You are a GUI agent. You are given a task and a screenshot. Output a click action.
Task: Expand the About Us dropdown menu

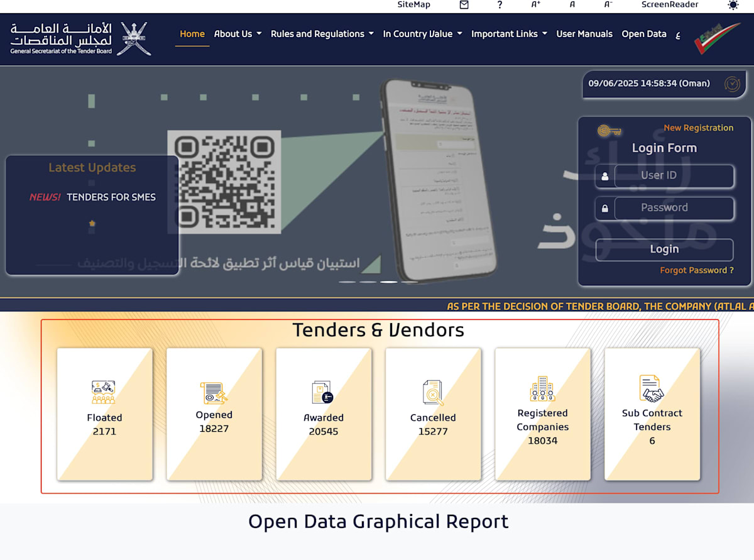click(x=238, y=34)
